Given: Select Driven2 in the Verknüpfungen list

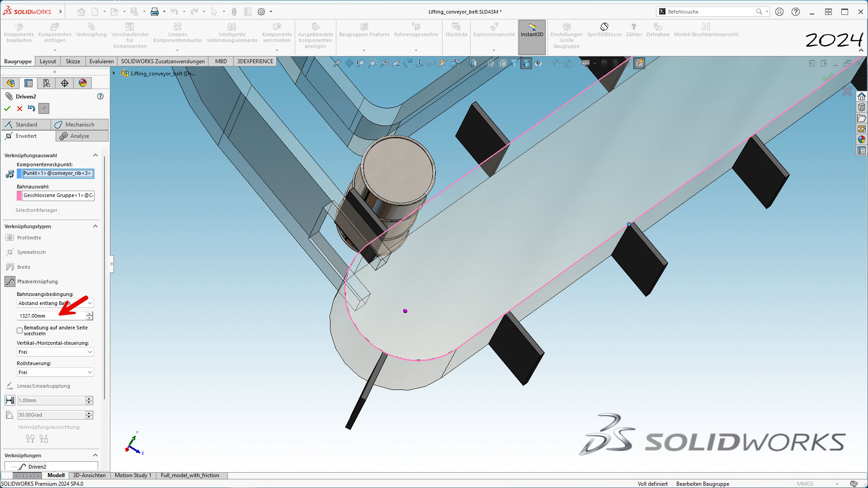Looking at the screenshot, I should (37, 467).
